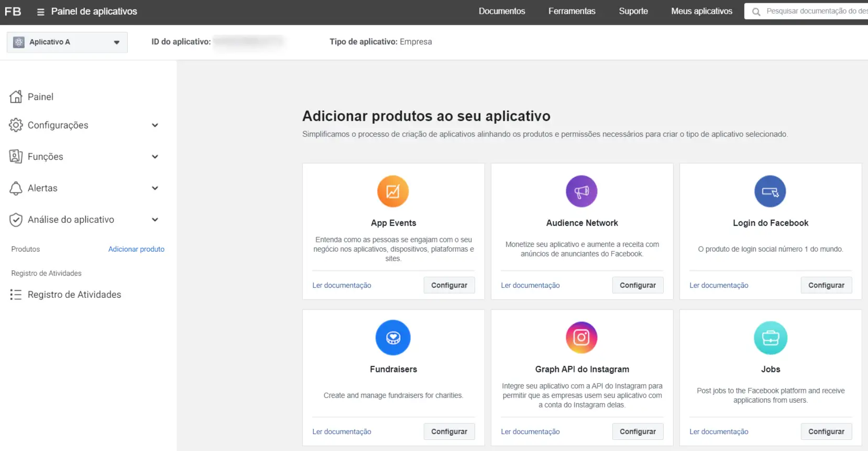This screenshot has width=868, height=451.
Task: Open Registro de Atividades in sidebar
Action: pyautogui.click(x=74, y=295)
